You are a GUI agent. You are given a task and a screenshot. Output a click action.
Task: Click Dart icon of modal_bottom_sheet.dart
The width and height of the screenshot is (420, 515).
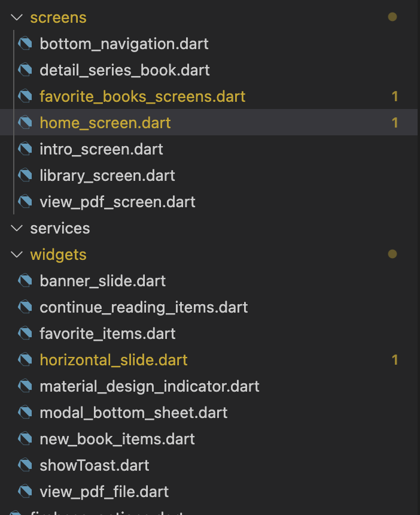(x=25, y=413)
